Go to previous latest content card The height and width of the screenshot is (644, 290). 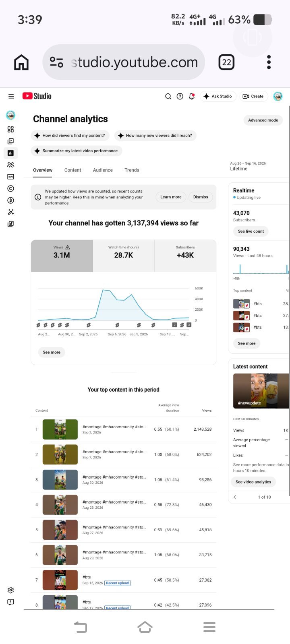(x=235, y=497)
